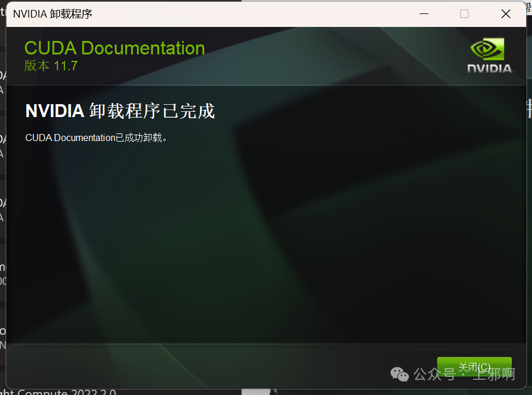Screen dimensions: 532x395
Task: Click the 版本 11.7 version text
Action: coord(51,66)
